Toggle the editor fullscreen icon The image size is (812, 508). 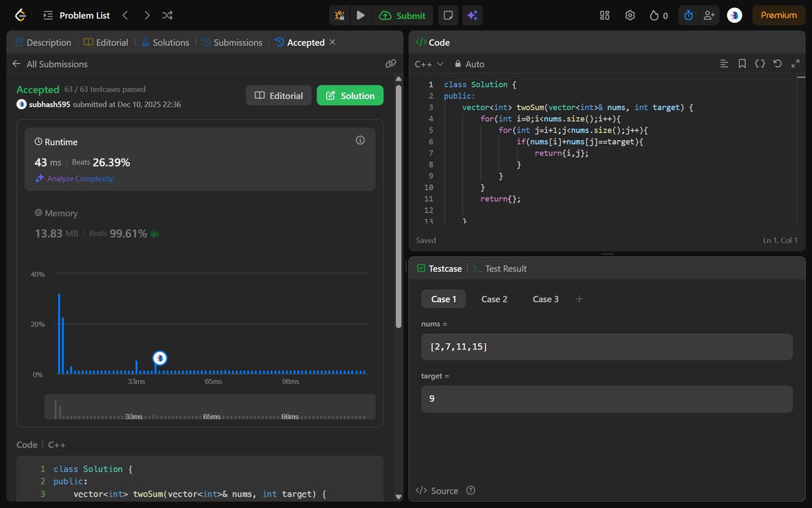(x=795, y=64)
